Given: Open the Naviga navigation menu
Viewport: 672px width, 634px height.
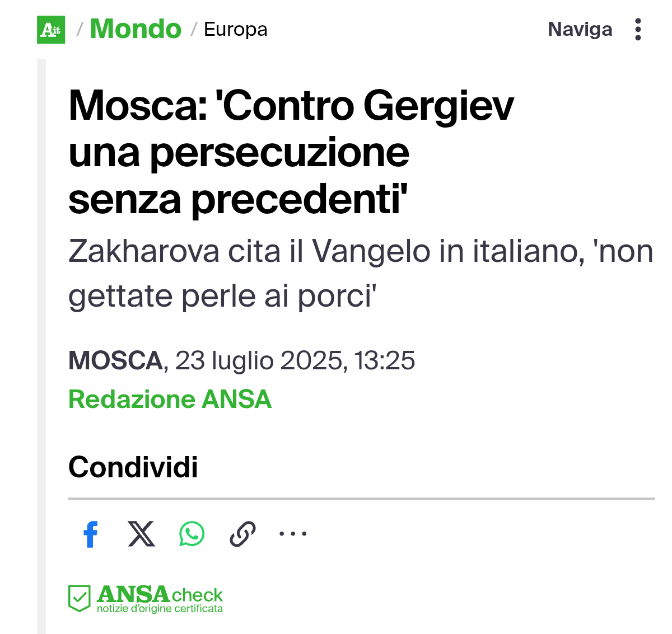Looking at the screenshot, I should (x=580, y=29).
